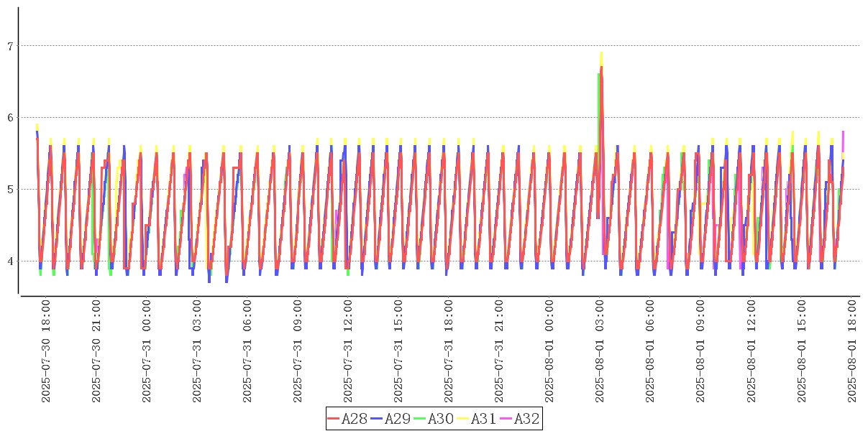Pick the 2025-07-31 12:00 x-axis tick label
Image resolution: width=868 pixels, height=431 pixels.
point(348,352)
